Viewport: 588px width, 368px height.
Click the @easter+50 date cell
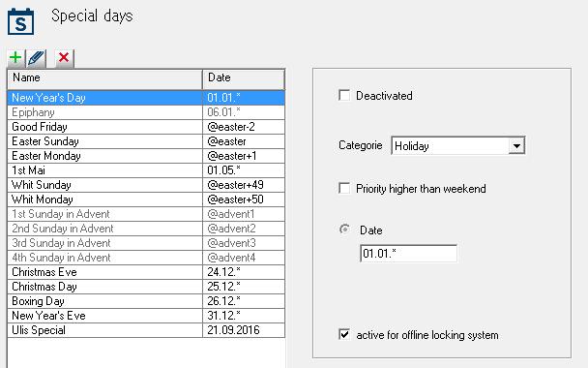[244, 199]
